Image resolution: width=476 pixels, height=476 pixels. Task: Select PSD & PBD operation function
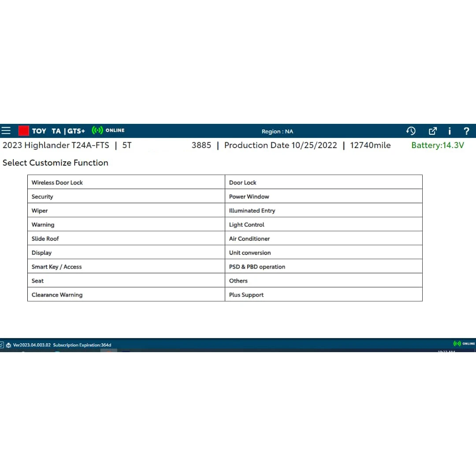point(324,266)
